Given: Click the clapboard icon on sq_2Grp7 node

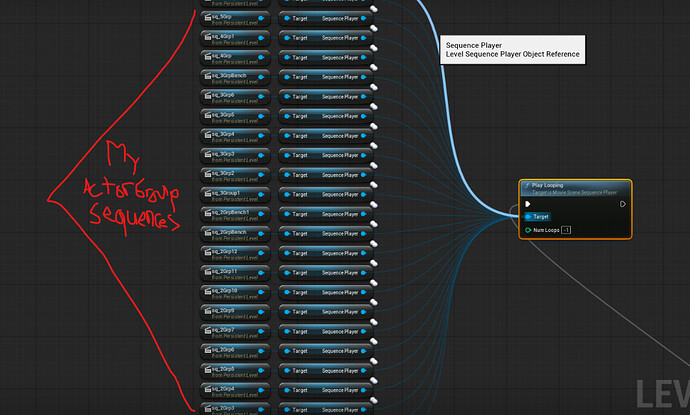Looking at the screenshot, I should point(208,331).
